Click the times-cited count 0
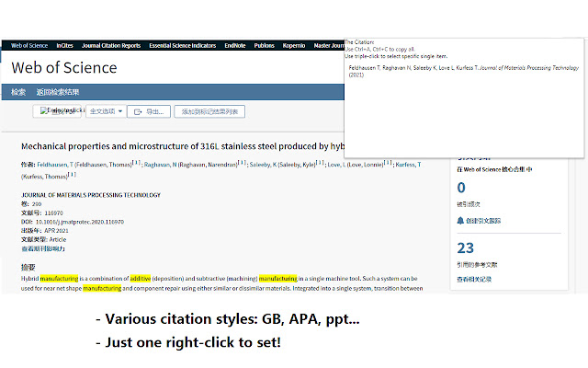This screenshot has width=588, height=368. pos(461,188)
